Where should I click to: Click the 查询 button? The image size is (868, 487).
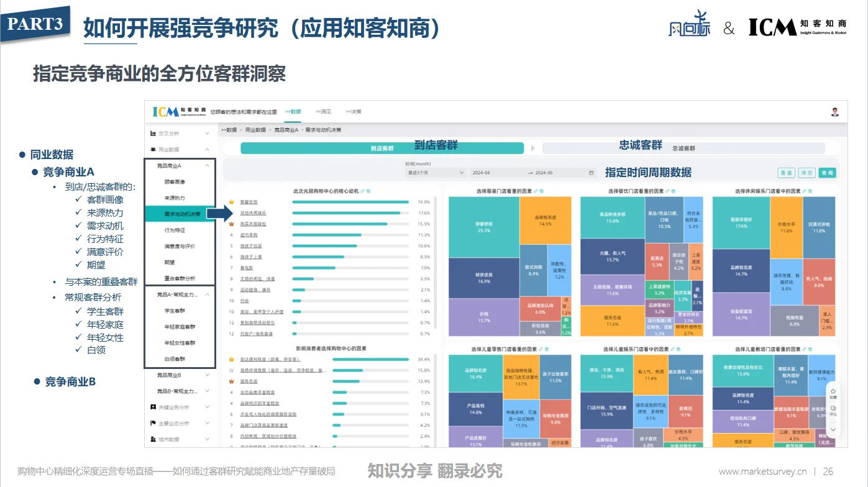827,173
